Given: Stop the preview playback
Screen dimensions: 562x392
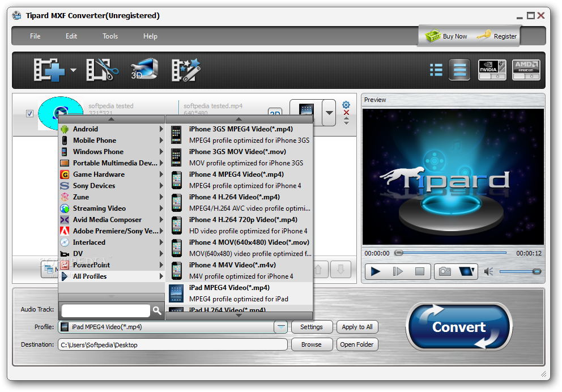Looking at the screenshot, I should tap(420, 271).
